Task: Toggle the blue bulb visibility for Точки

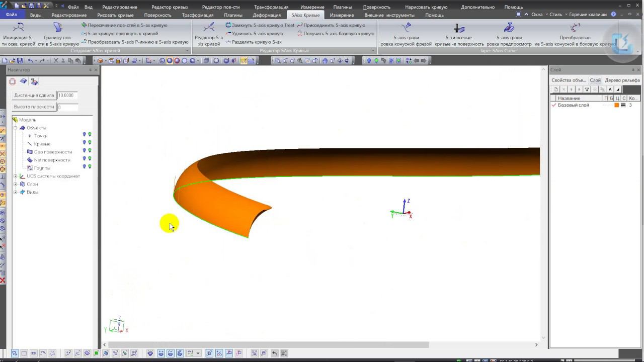Action: (84, 135)
